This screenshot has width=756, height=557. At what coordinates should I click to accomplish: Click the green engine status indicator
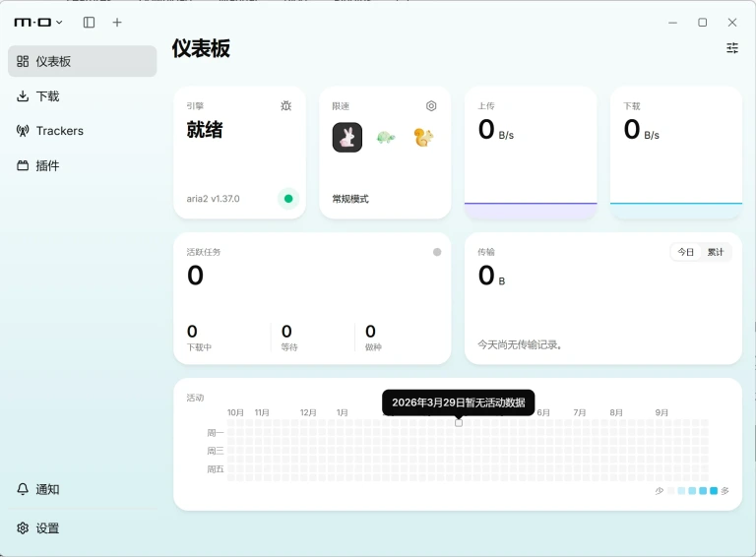coord(288,199)
